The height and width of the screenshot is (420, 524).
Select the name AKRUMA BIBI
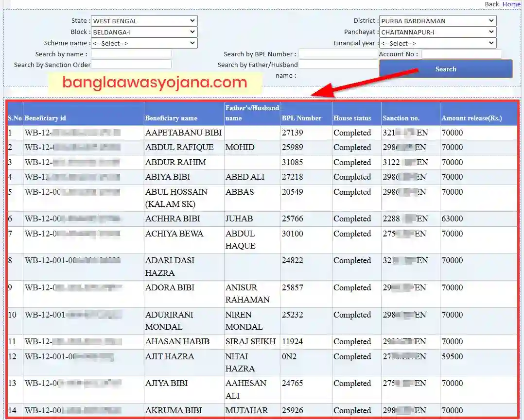174,410
